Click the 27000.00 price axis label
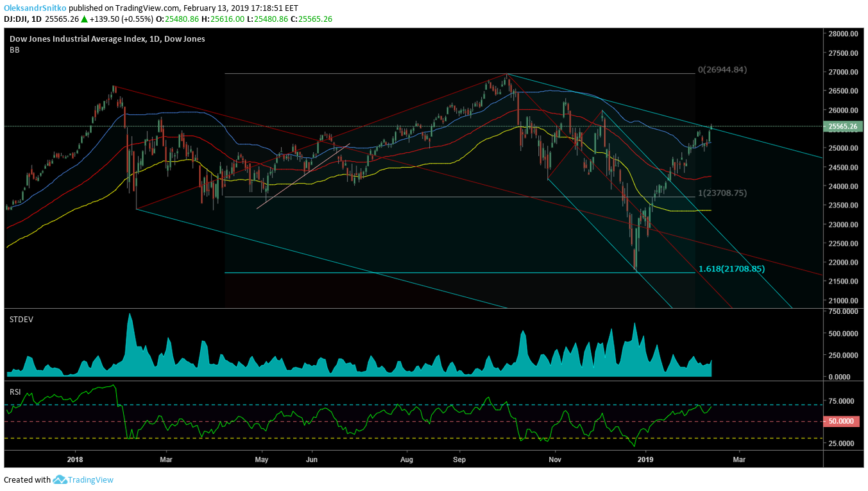 (x=843, y=73)
